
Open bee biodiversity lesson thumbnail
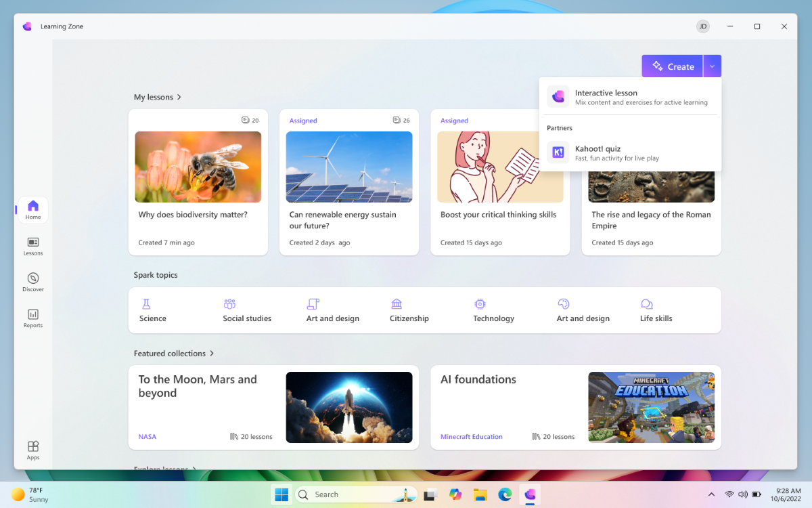[x=198, y=167]
